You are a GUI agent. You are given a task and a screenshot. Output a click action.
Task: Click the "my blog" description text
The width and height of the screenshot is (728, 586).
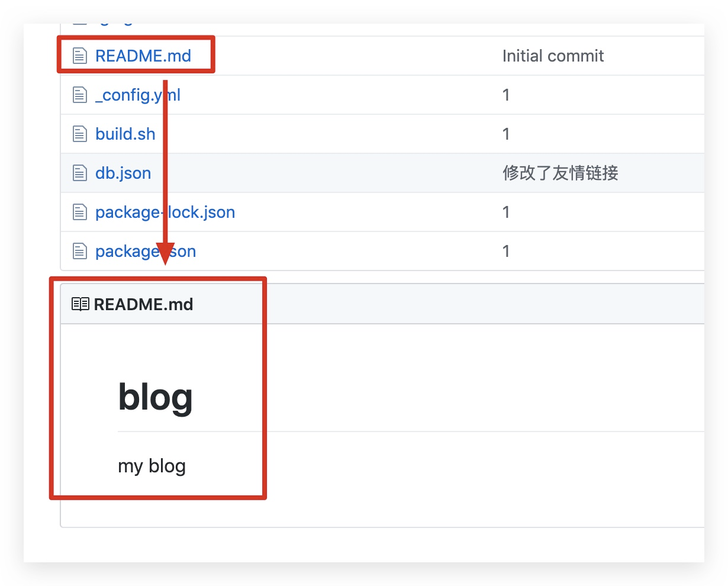point(152,466)
